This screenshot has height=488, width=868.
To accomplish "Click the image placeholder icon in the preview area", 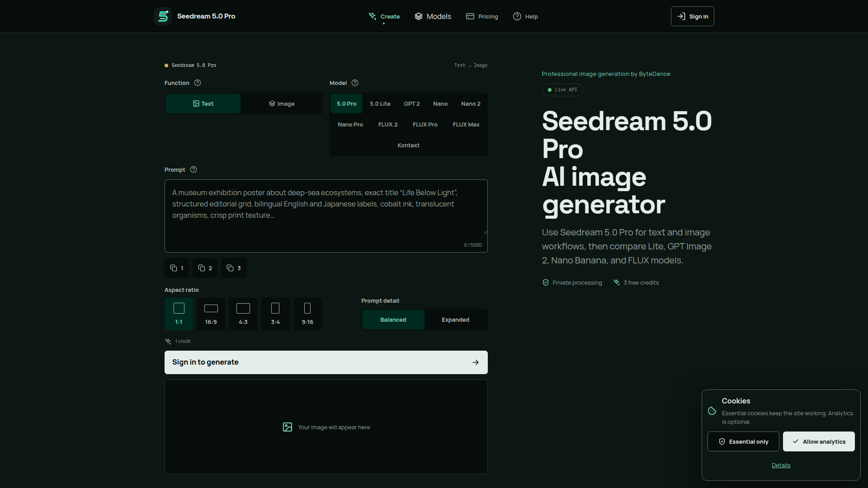I will (x=288, y=427).
